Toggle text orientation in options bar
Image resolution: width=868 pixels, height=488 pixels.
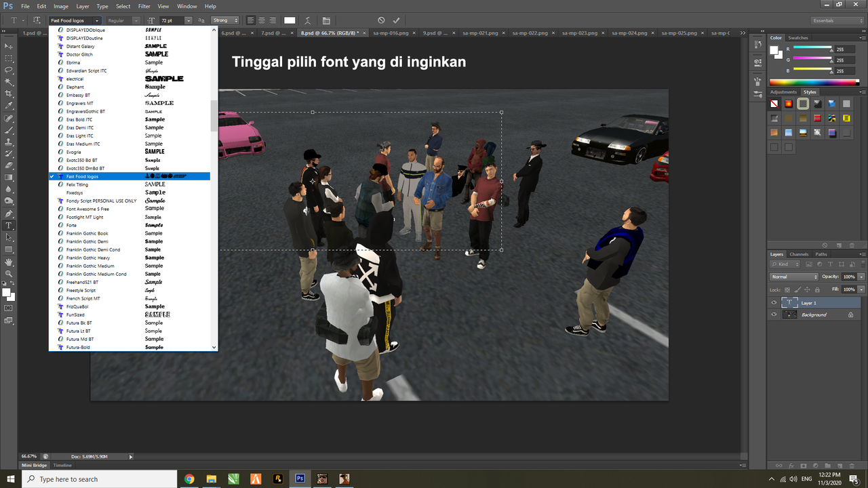coord(37,20)
